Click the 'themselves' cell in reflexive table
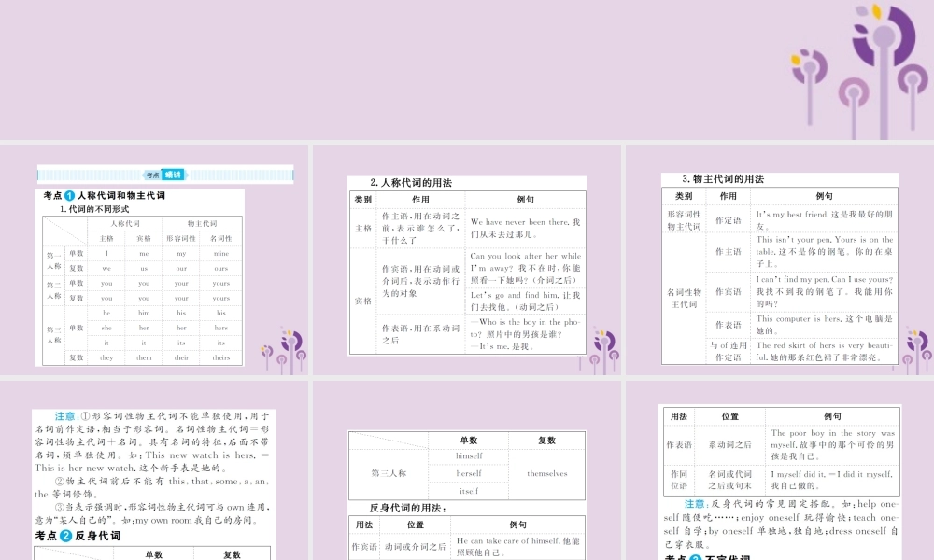 [x=546, y=473]
